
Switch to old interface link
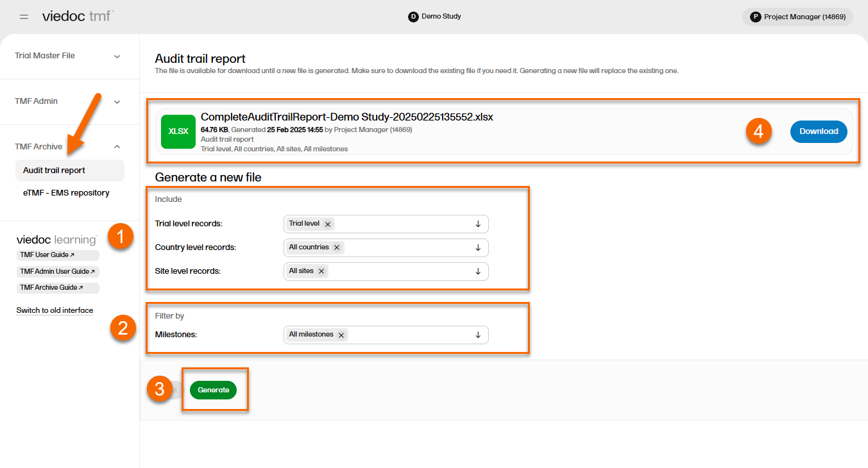click(55, 310)
